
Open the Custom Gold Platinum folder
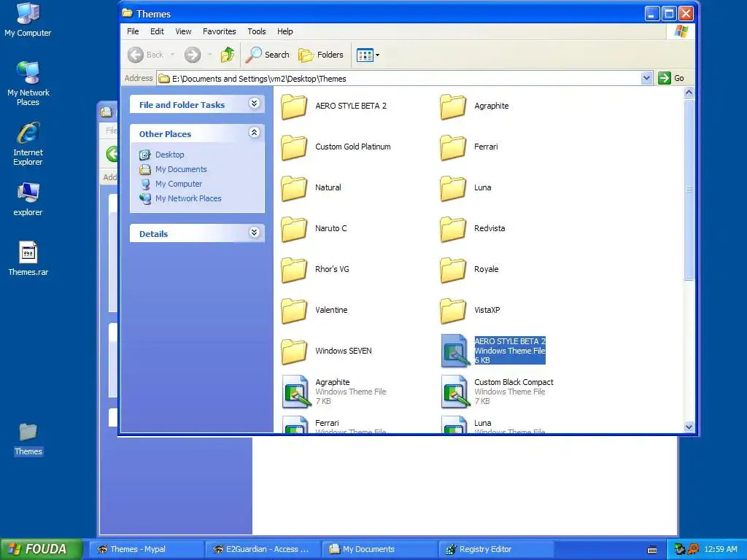tap(336, 147)
